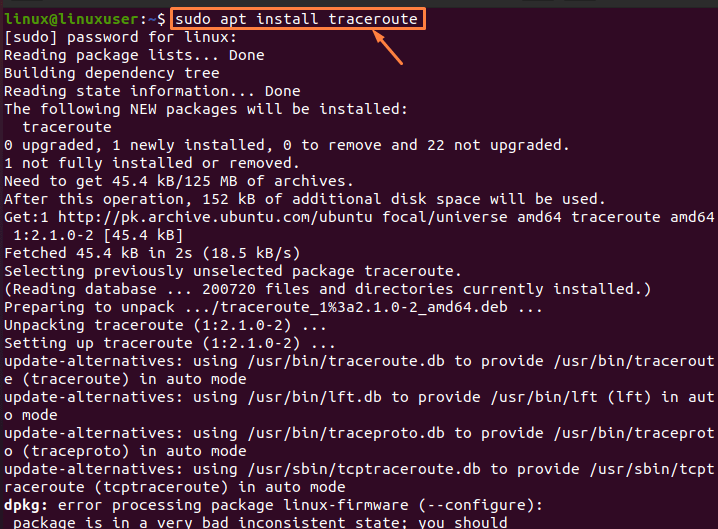Click the 'linux@linuxuser' prompt text

coord(71,19)
